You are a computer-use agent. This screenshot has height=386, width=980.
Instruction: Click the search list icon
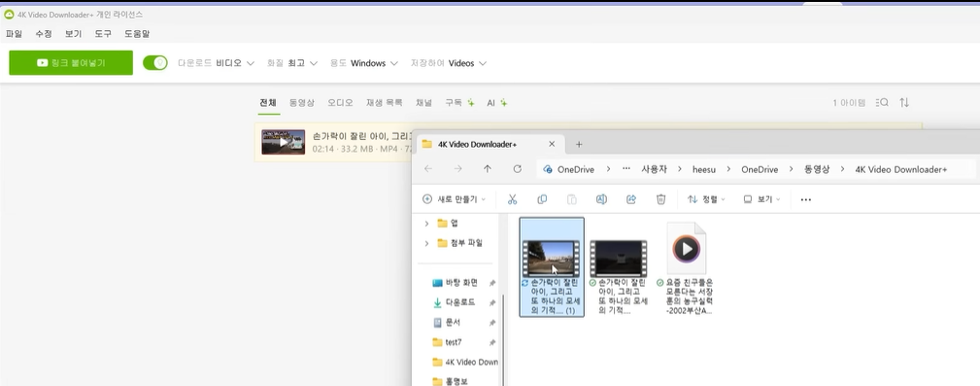(x=882, y=103)
